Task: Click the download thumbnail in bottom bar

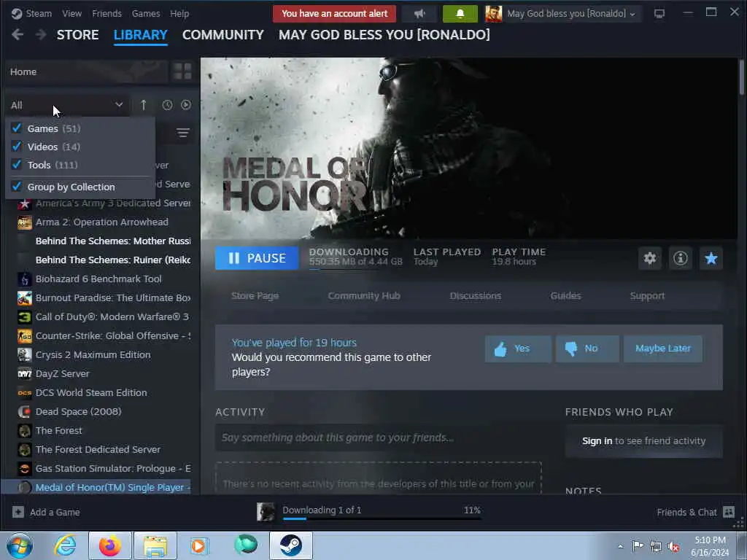Action: pyautogui.click(x=266, y=512)
